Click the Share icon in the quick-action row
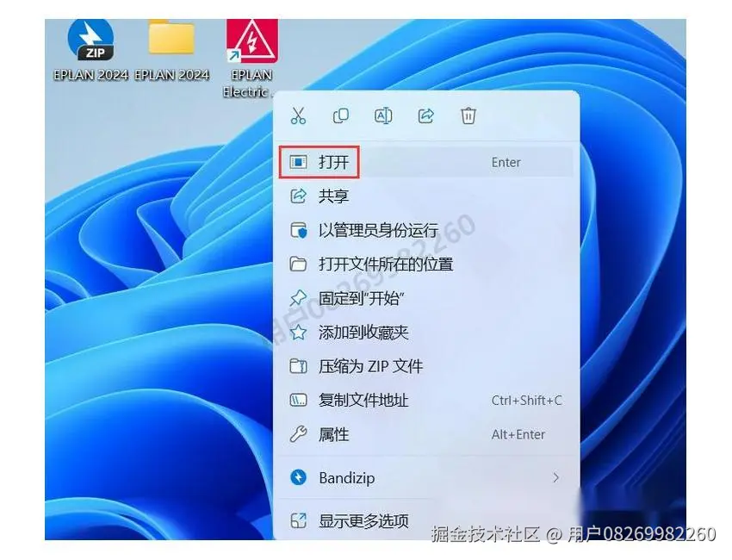This screenshot has height=560, width=732. pos(425,115)
